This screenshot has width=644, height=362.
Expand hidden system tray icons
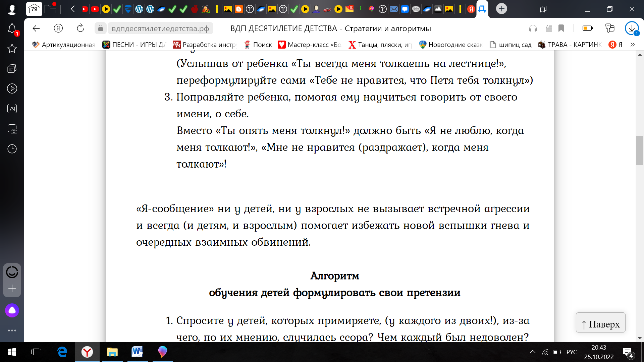click(533, 352)
